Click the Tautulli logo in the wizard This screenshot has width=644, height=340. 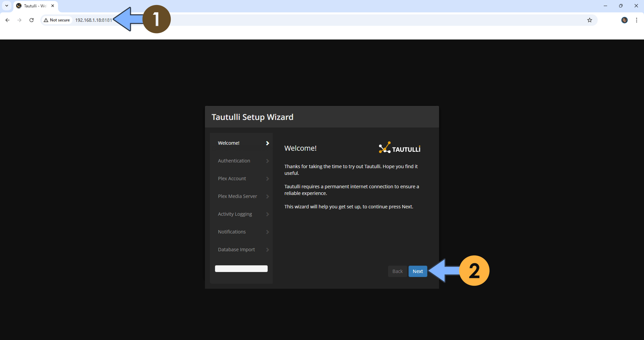(x=399, y=148)
